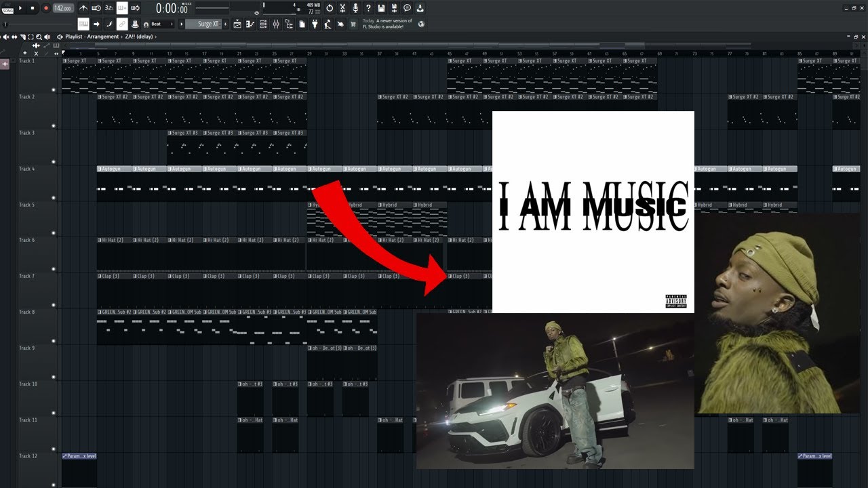
Task: Click the playlist speaker menu icon
Action: (60, 37)
